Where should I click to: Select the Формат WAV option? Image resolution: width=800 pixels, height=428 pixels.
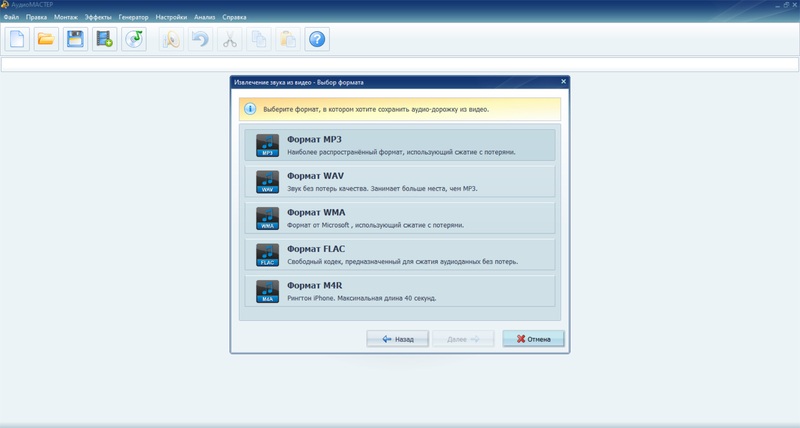coord(399,181)
